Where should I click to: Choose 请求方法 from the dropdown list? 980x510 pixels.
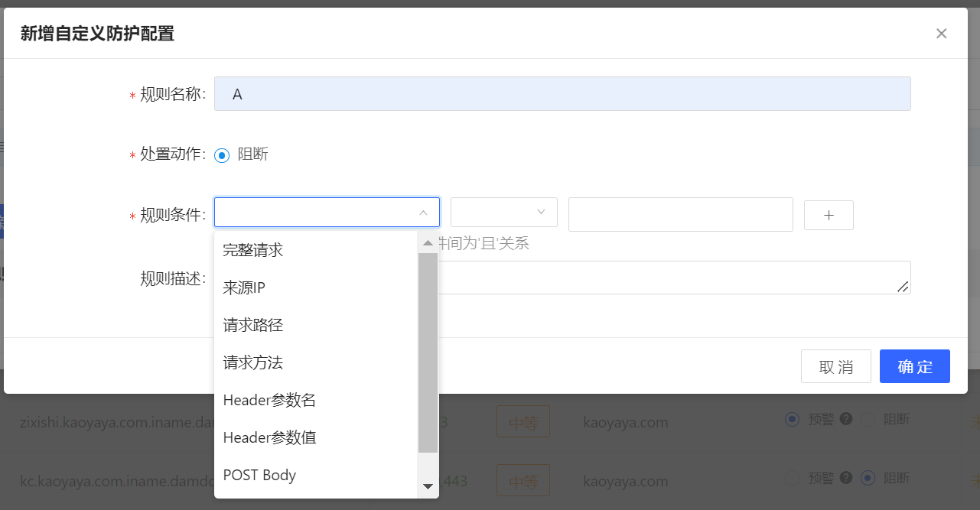point(316,362)
